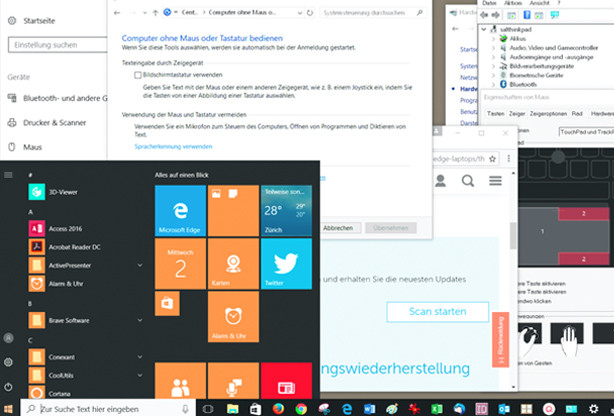Viewport: 614px width, 416px height.
Task: Click the orange Rückmeldung feedback tab
Action: coord(500,339)
